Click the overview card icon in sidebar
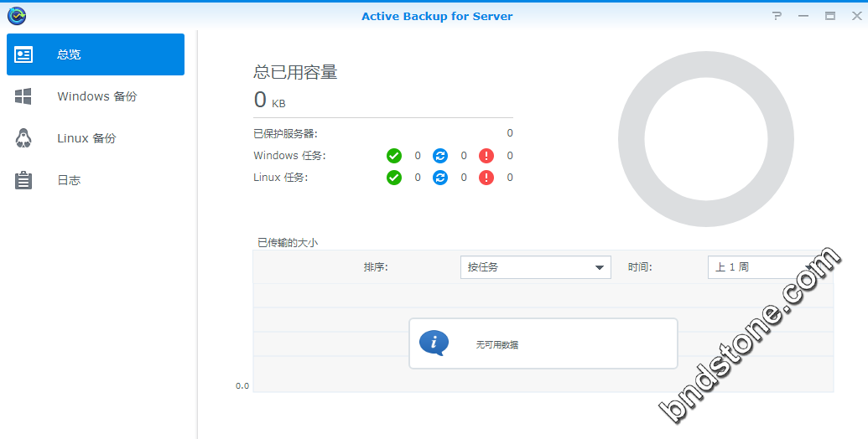Image resolution: width=868 pixels, height=439 pixels. 23,54
